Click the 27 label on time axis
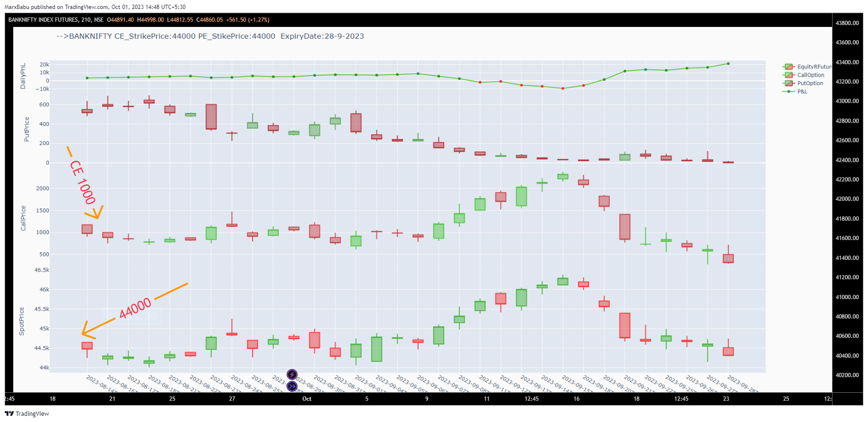 [232, 399]
